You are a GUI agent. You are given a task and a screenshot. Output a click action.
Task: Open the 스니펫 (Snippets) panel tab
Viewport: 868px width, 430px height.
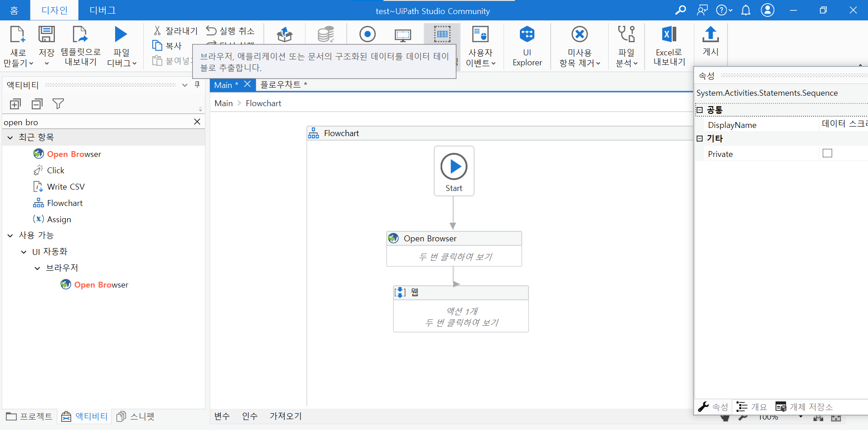point(136,416)
